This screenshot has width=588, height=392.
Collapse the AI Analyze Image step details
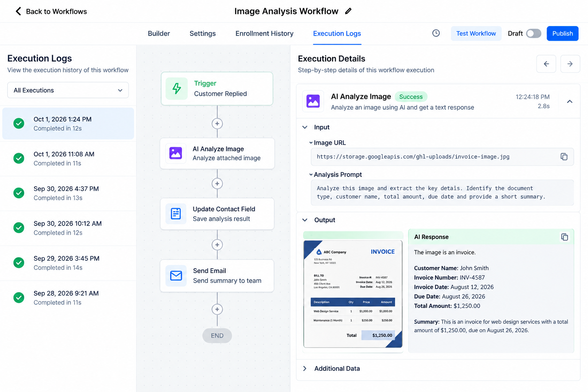coord(570,101)
